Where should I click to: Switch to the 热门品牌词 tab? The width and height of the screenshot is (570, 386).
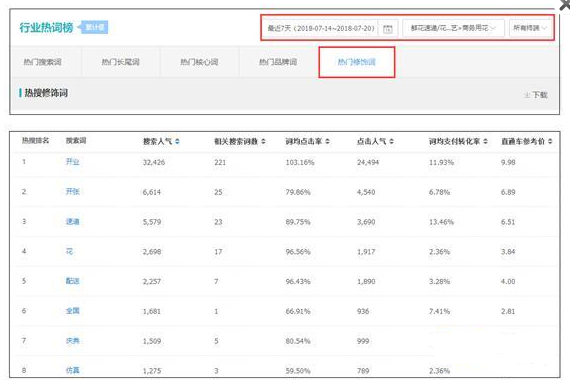click(x=278, y=62)
